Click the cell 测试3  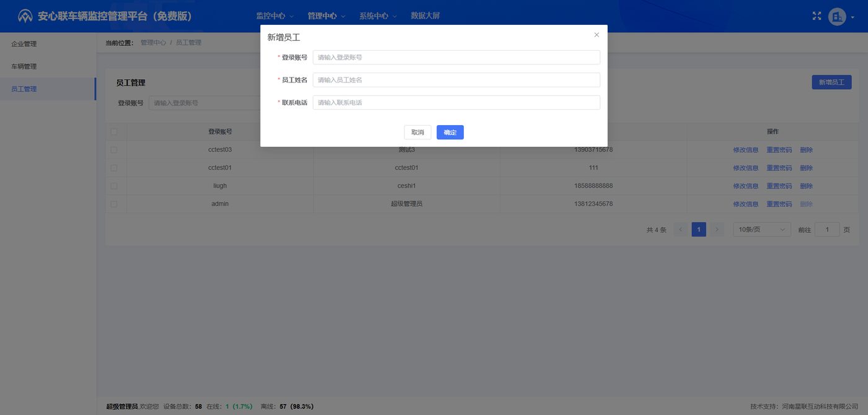pos(407,150)
